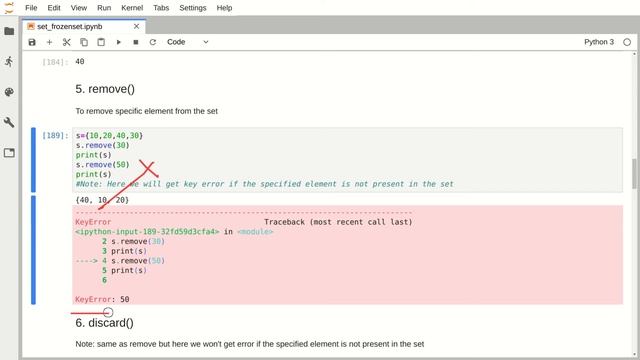Open the Kernel menu
The width and height of the screenshot is (640, 360).
pyautogui.click(x=132, y=8)
